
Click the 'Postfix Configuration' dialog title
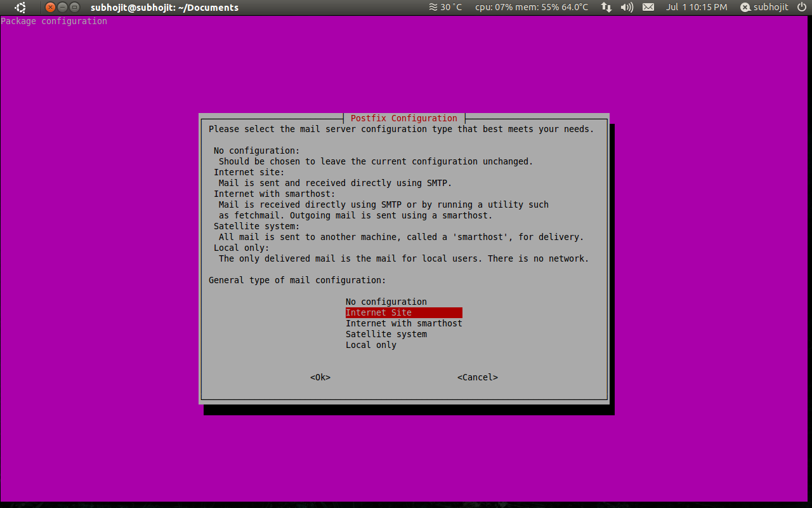pyautogui.click(x=403, y=118)
